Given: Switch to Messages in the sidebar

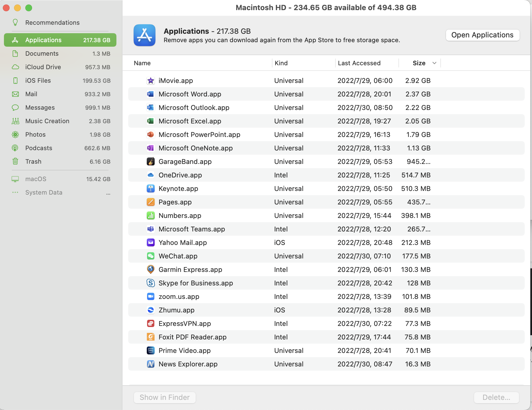Looking at the screenshot, I should 60,108.
